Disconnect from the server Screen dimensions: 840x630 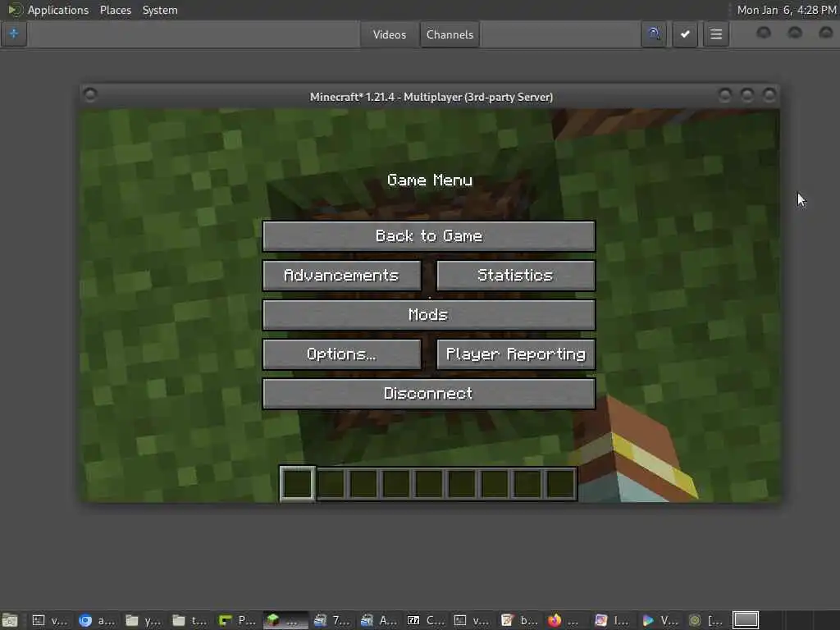[x=428, y=394]
